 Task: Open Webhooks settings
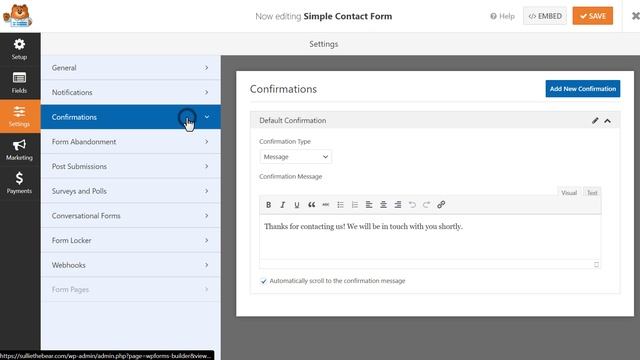(131, 265)
